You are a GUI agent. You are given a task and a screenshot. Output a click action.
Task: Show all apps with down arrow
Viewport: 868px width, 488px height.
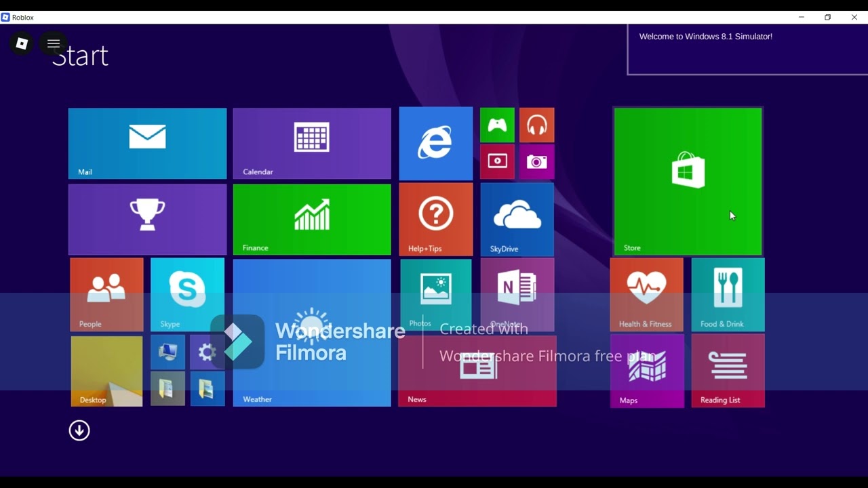(79, 430)
